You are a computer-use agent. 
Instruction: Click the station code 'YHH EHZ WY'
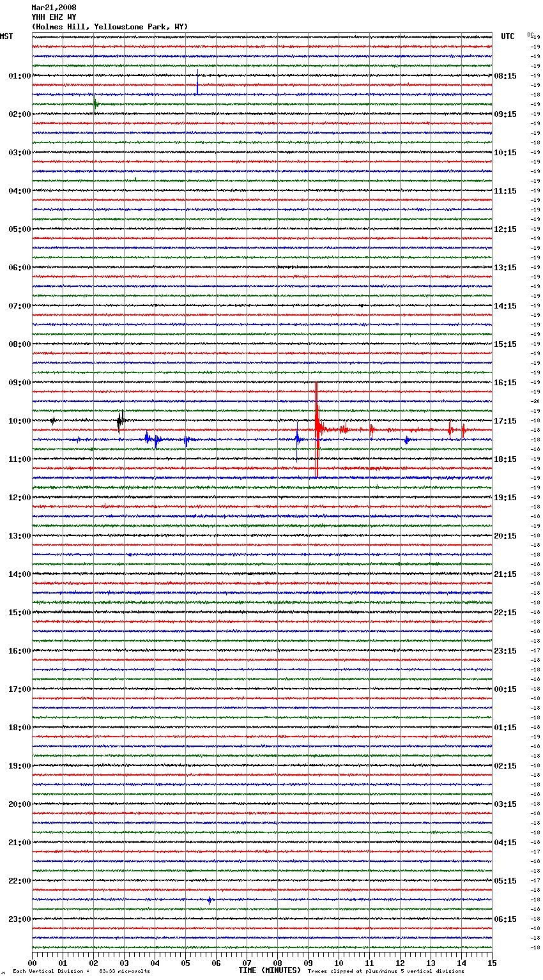click(x=54, y=17)
